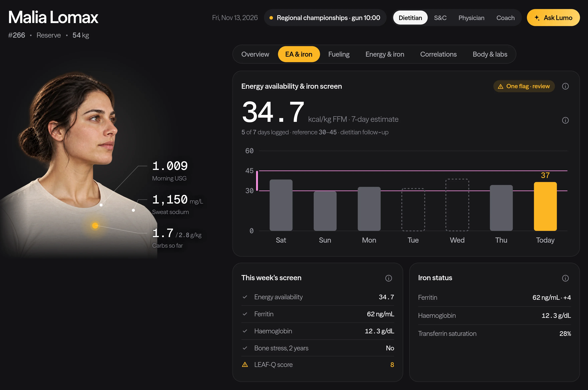The width and height of the screenshot is (588, 390).
Task: Go to the Fueling tab
Action: pos(339,54)
